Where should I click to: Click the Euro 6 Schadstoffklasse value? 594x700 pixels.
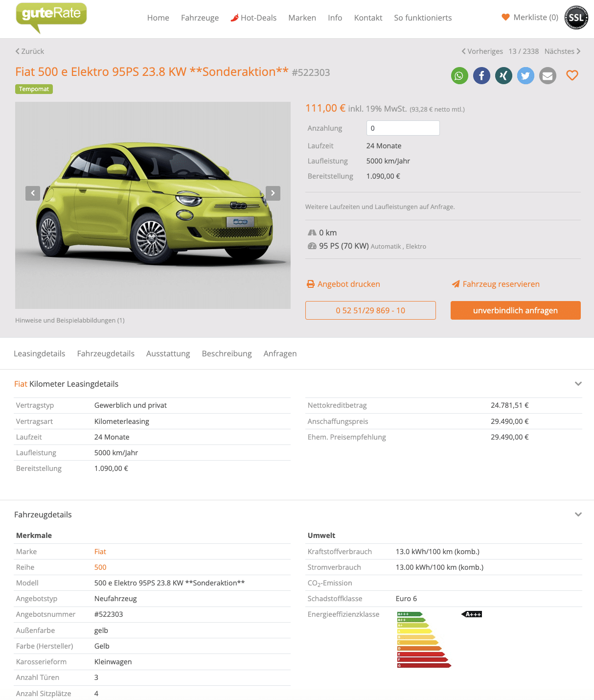[406, 599]
